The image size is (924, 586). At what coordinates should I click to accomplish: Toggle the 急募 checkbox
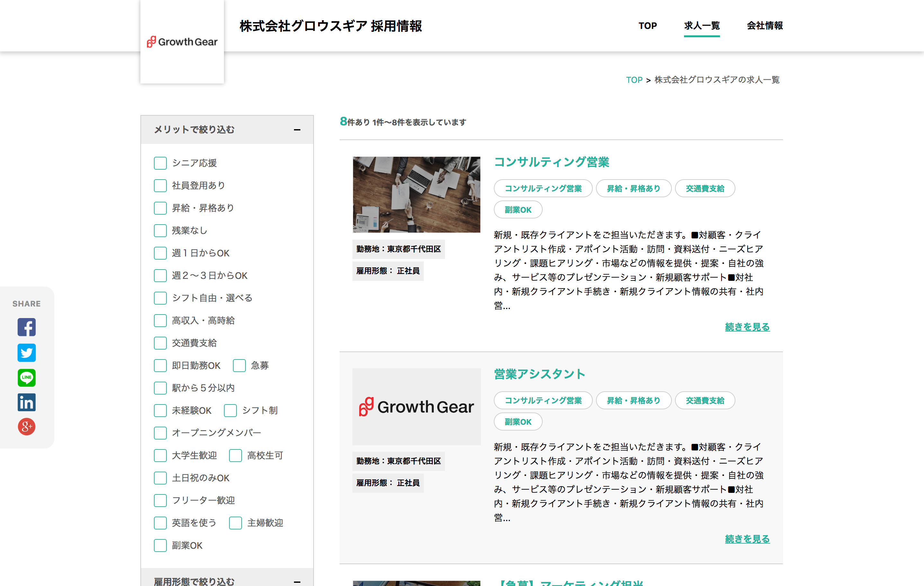239,365
